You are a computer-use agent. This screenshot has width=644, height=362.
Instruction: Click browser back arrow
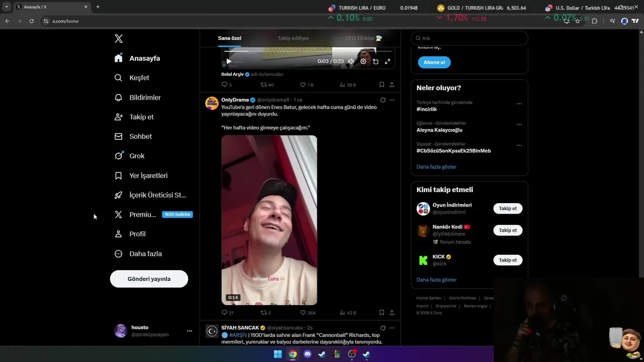point(7,21)
